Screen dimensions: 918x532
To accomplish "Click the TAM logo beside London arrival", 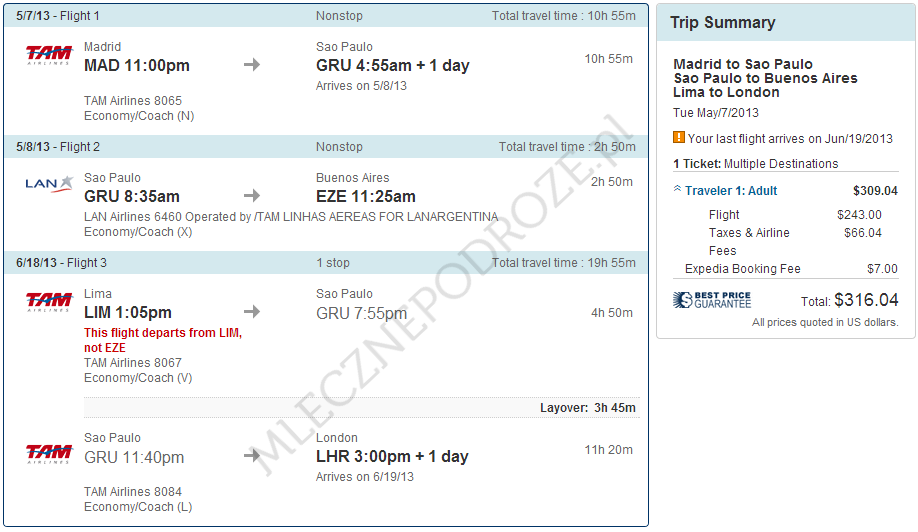I will tap(49, 453).
